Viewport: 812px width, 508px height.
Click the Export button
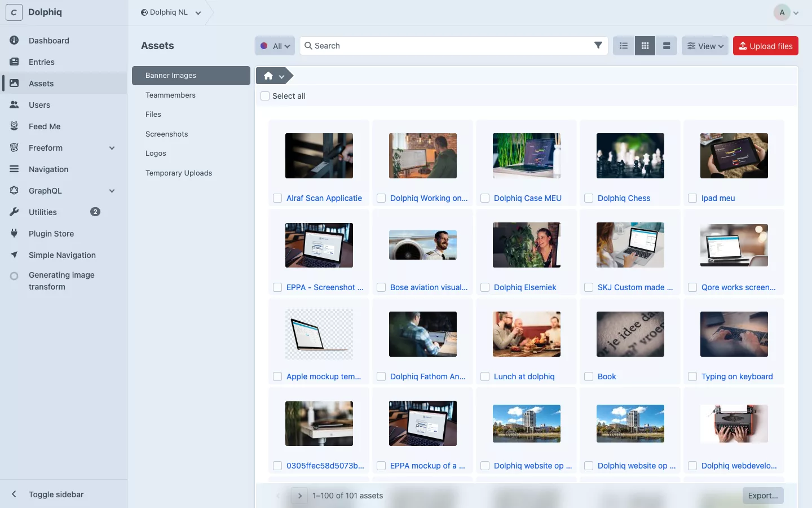click(762, 496)
